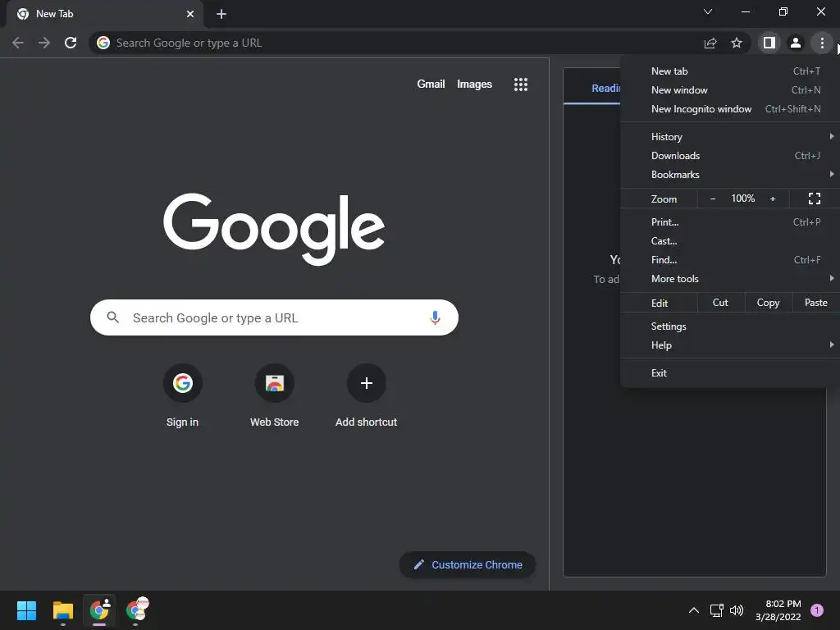The image size is (840, 630).
Task: Click the share this page icon
Action: [x=710, y=43]
